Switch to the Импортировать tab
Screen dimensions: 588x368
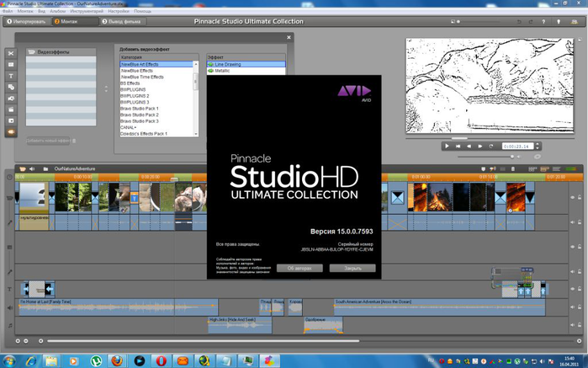click(25, 21)
